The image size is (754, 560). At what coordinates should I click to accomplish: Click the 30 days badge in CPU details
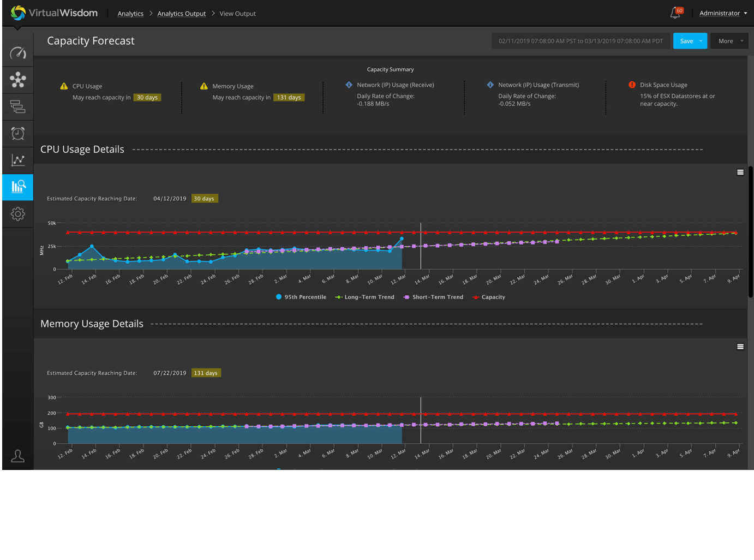click(x=205, y=199)
